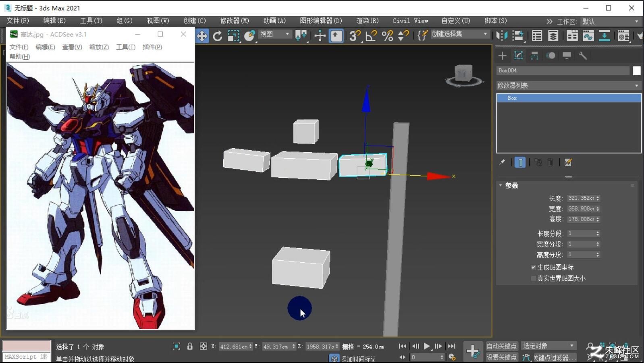Click the 长度分段 spinner arrows
644x363 pixels.
point(598,234)
